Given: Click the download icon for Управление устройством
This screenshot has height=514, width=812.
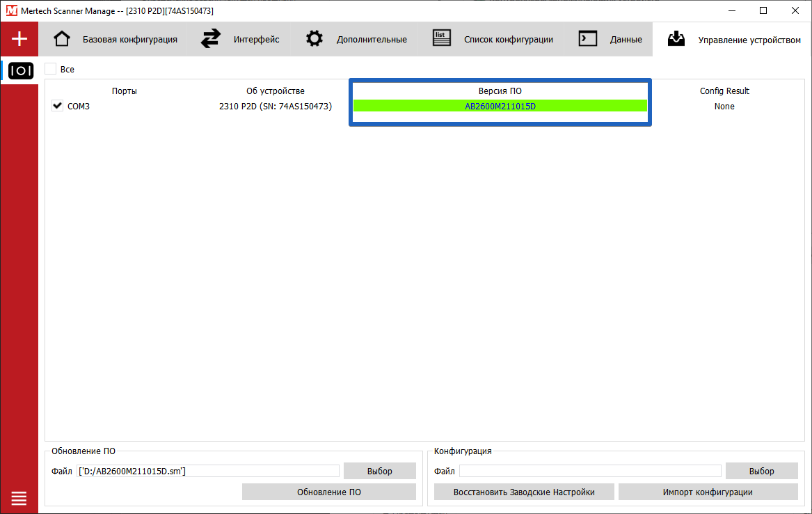Looking at the screenshot, I should click(676, 39).
